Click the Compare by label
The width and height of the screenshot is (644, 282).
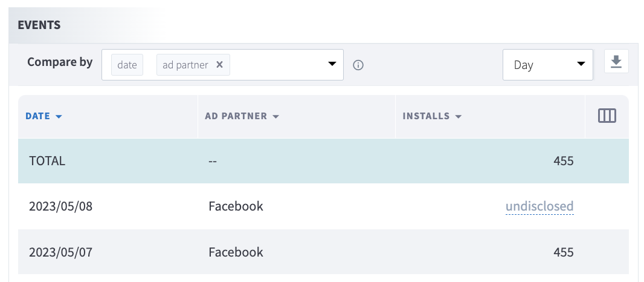[60, 62]
